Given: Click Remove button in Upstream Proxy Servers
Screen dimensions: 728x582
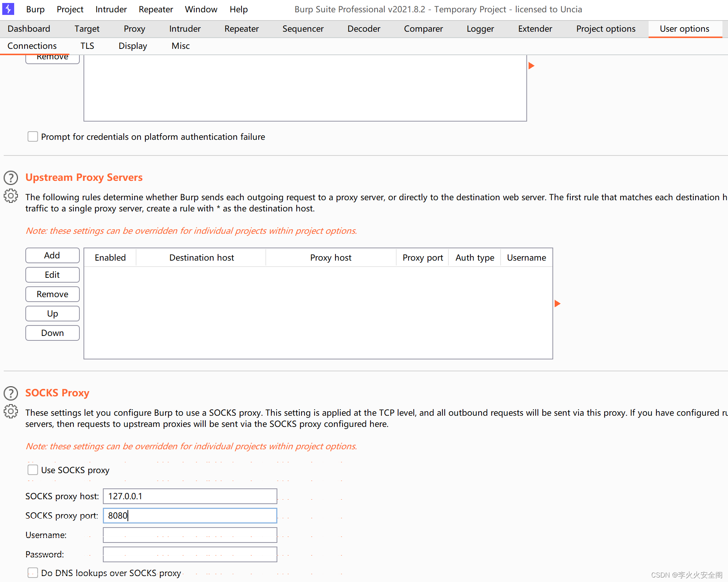Looking at the screenshot, I should (x=52, y=294).
